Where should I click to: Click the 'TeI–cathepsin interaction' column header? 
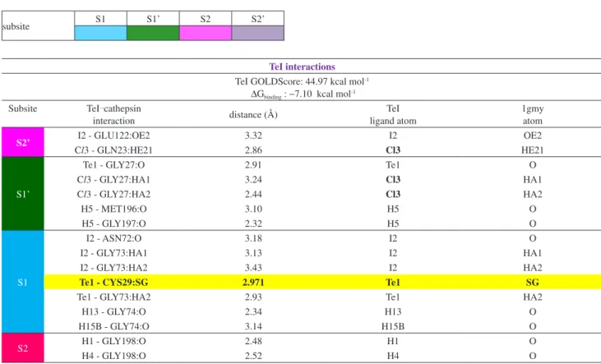tap(113, 114)
